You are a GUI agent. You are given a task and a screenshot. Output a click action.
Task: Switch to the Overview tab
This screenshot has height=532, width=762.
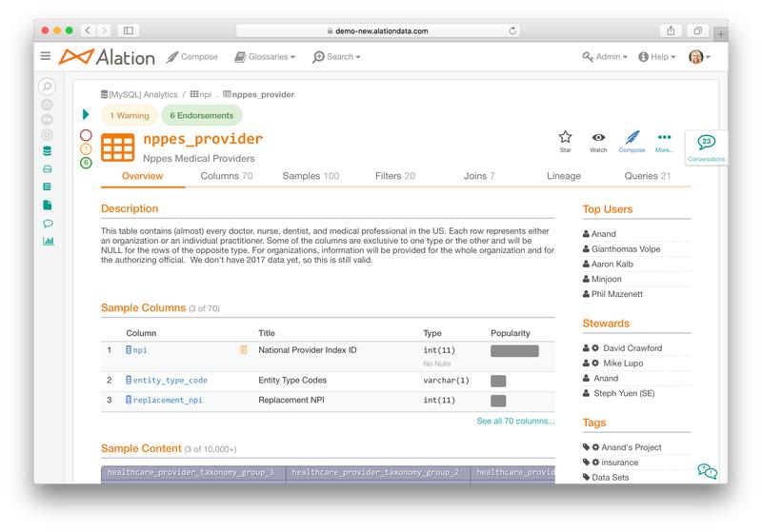point(142,176)
